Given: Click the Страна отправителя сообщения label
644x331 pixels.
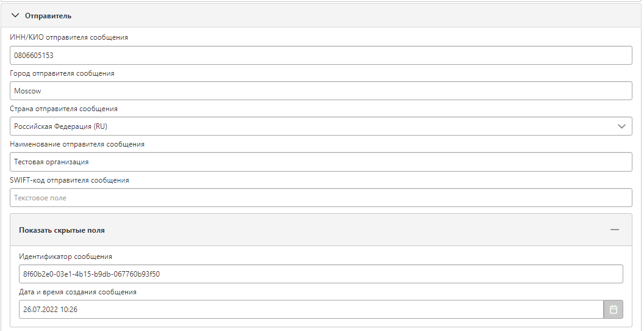Looking at the screenshot, I should (63, 109).
